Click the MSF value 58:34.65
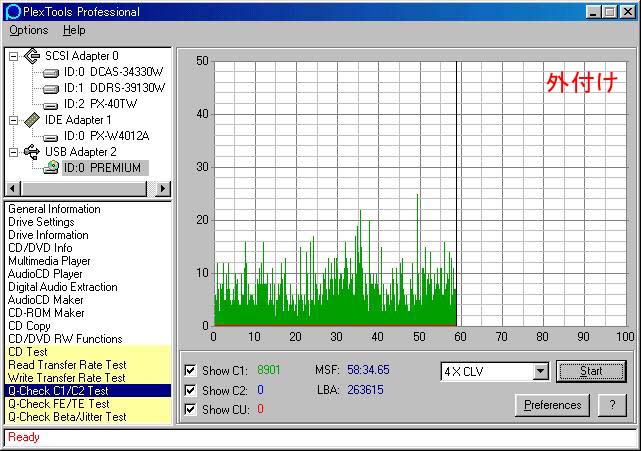The image size is (641, 451). [x=368, y=370]
